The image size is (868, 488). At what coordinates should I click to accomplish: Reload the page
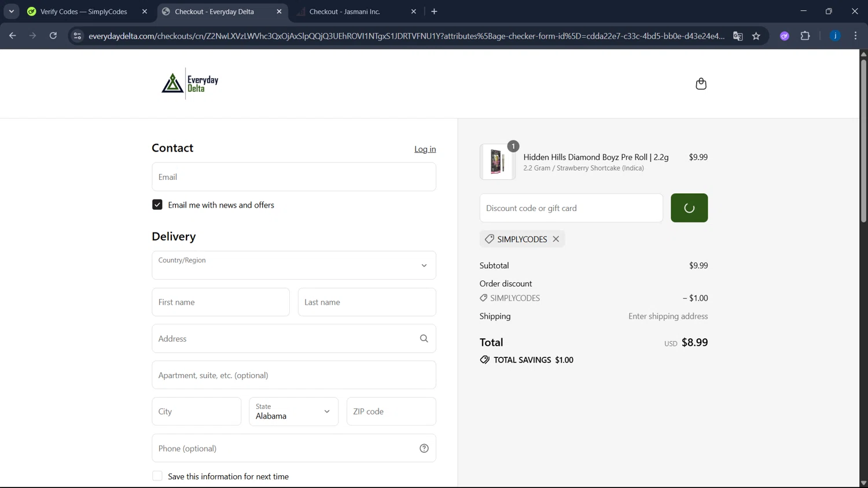click(53, 36)
